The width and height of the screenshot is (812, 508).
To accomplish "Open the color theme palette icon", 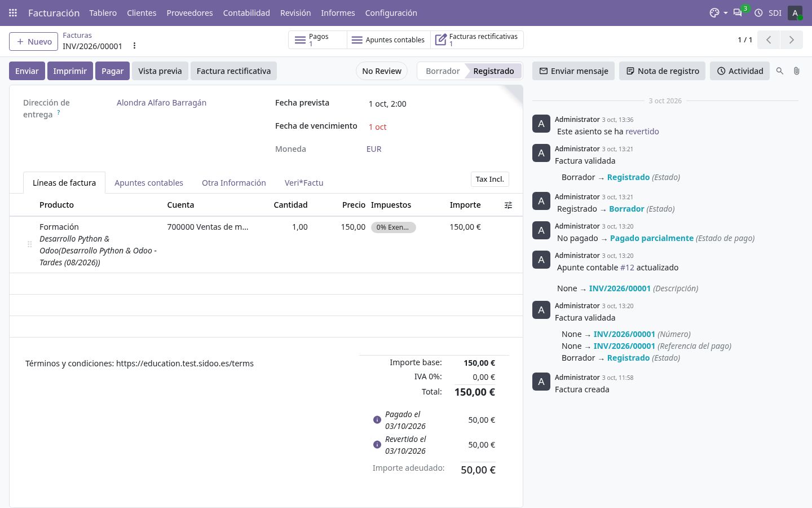I will coord(714,12).
